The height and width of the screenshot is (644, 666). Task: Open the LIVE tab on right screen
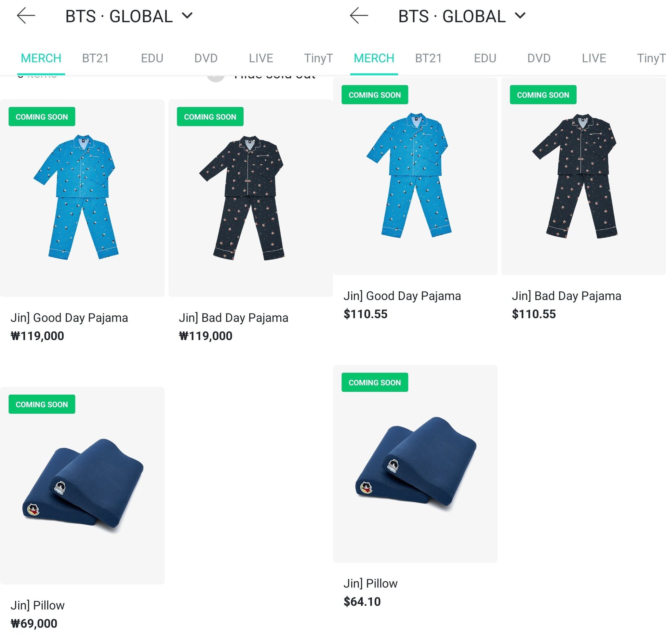point(593,58)
